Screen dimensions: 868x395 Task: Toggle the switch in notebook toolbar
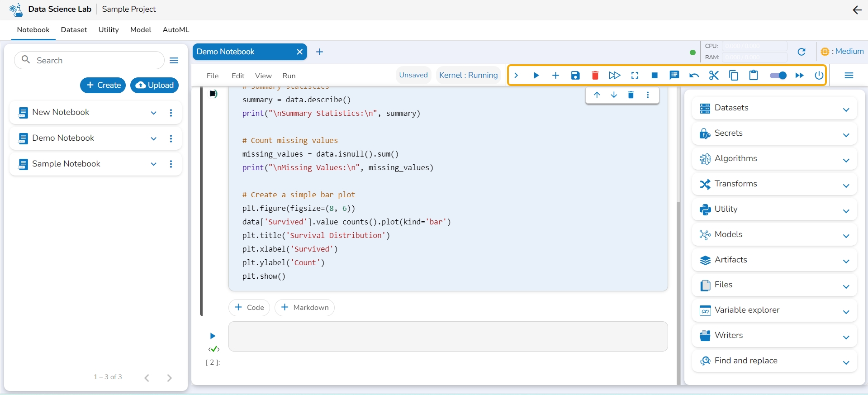pyautogui.click(x=778, y=76)
